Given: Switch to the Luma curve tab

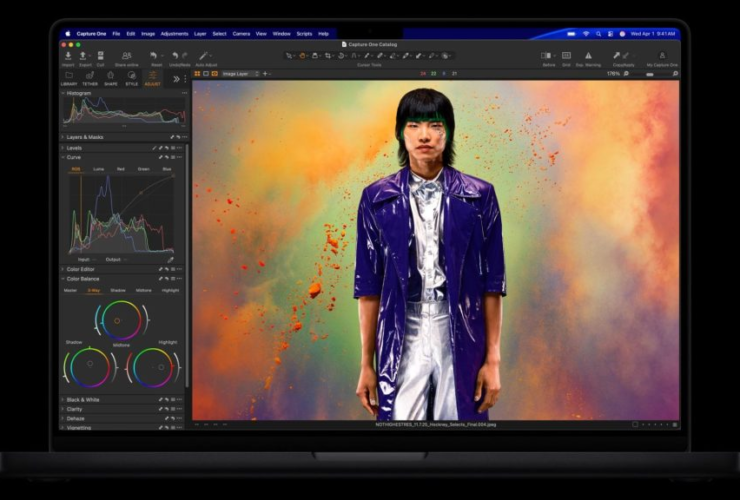Looking at the screenshot, I should tap(99, 169).
